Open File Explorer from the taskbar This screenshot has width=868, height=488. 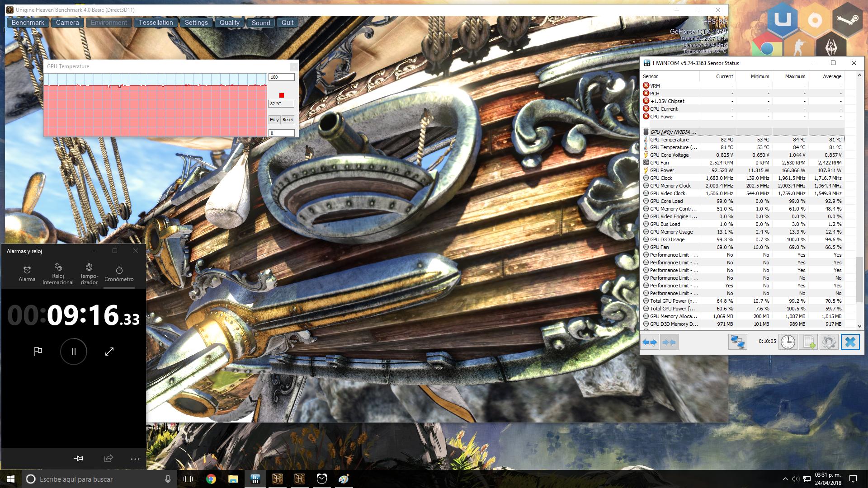(x=233, y=479)
